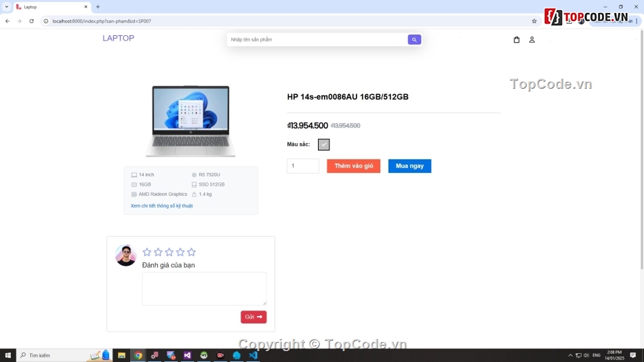This screenshot has width=644, height=362.
Task: Submit review with Gửi button
Action: click(254, 317)
